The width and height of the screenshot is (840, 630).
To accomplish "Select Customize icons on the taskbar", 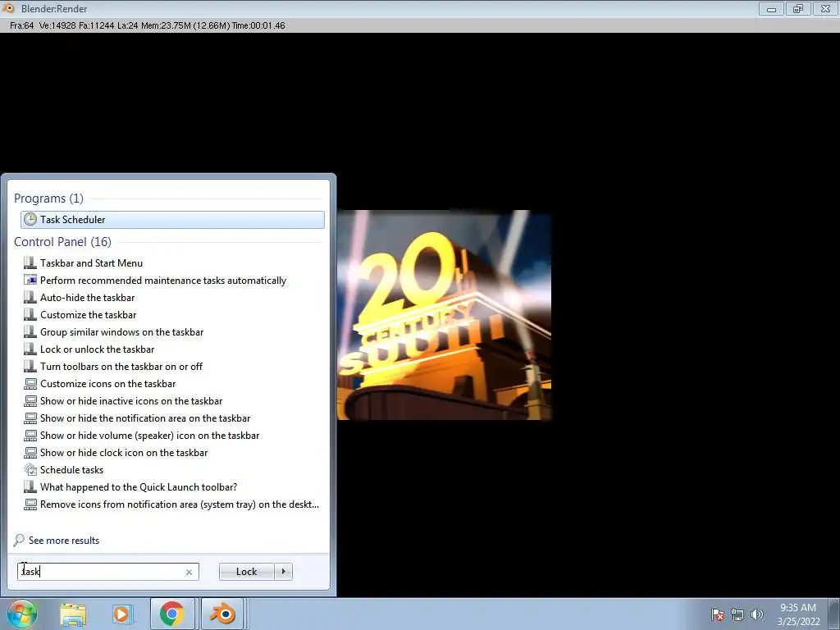I will 107,384.
